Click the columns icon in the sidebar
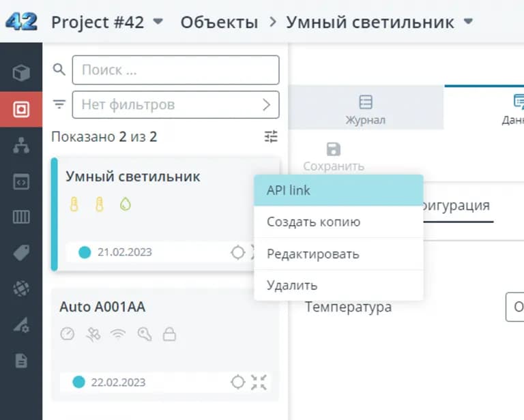 [x=21, y=217]
